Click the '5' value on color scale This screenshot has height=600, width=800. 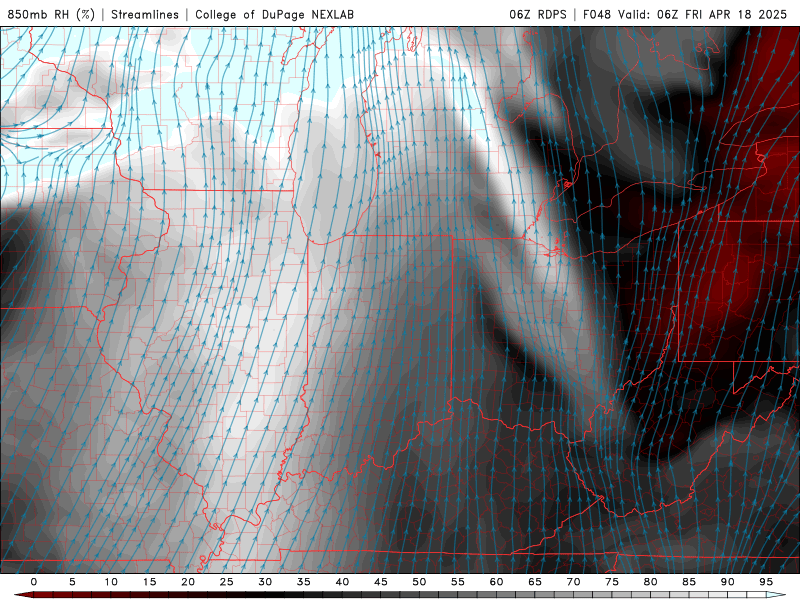tap(72, 582)
